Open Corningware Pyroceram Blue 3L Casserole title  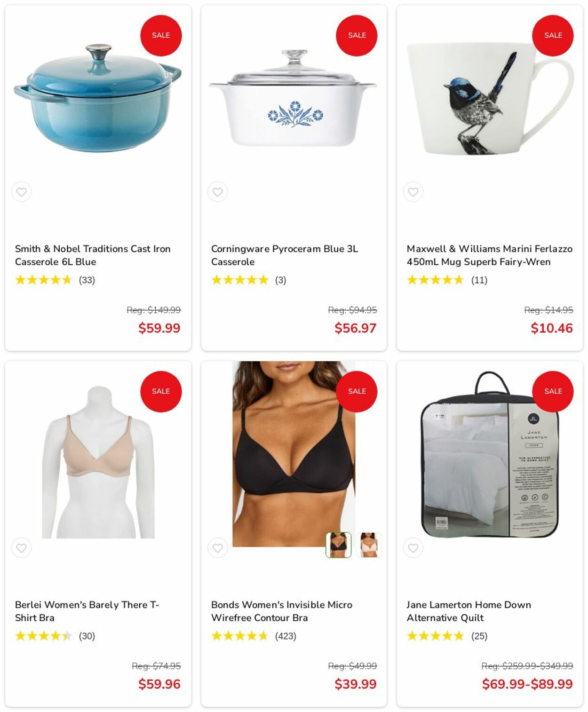[x=285, y=255]
